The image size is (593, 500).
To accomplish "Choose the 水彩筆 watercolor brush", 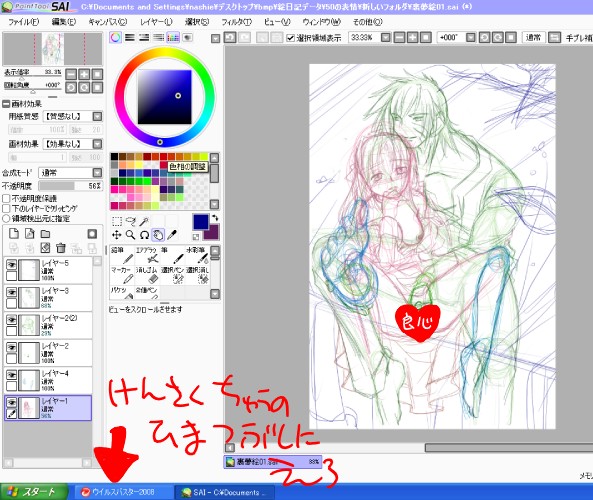I will [197, 255].
